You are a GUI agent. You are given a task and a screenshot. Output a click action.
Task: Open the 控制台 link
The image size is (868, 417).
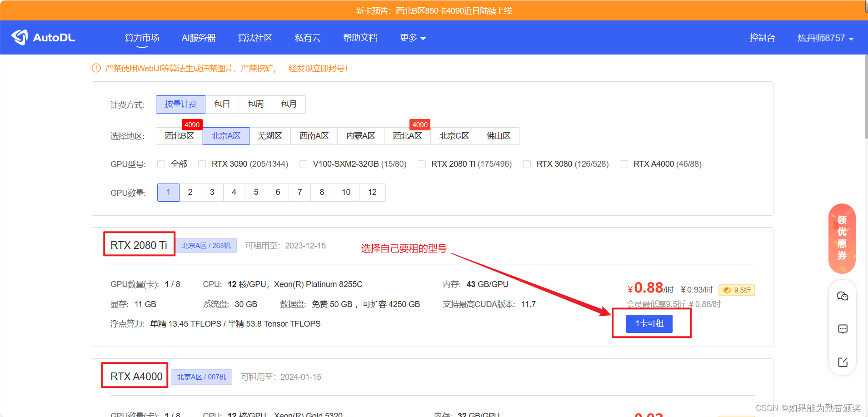[762, 38]
